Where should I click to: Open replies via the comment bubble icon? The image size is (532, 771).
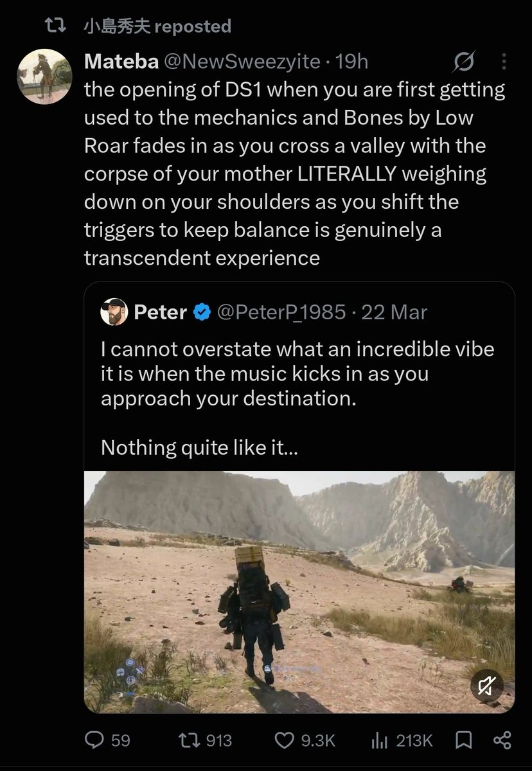pyautogui.click(x=94, y=740)
